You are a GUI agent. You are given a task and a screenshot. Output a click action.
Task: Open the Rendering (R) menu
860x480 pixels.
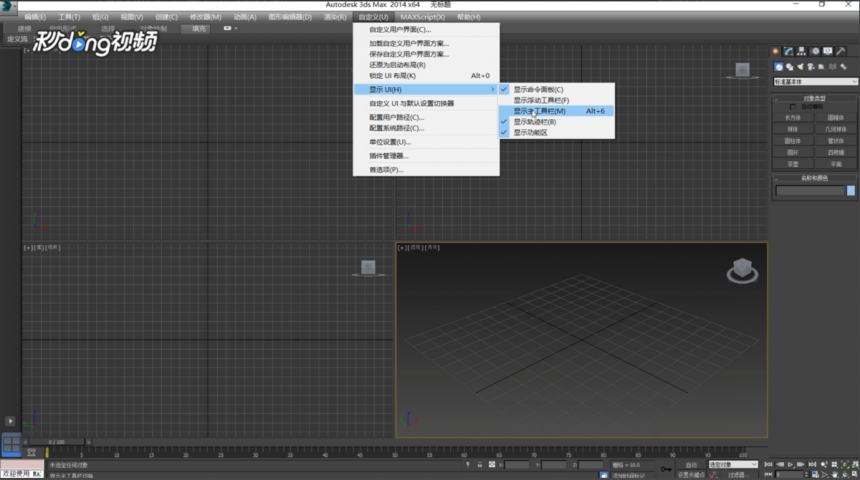click(335, 17)
